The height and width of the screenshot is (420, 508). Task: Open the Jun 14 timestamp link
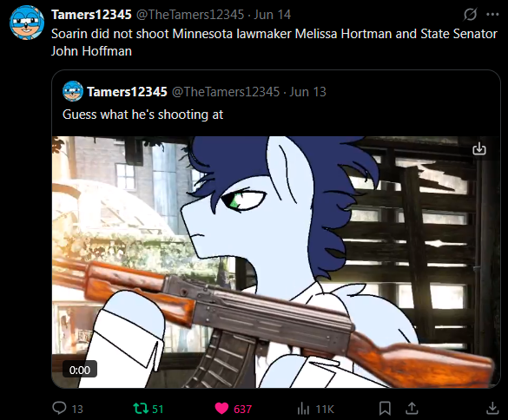tap(273, 15)
